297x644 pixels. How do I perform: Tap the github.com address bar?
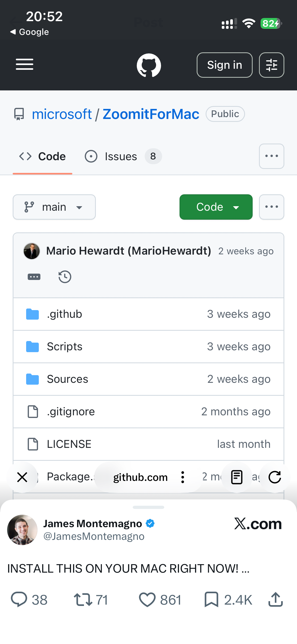(x=140, y=477)
